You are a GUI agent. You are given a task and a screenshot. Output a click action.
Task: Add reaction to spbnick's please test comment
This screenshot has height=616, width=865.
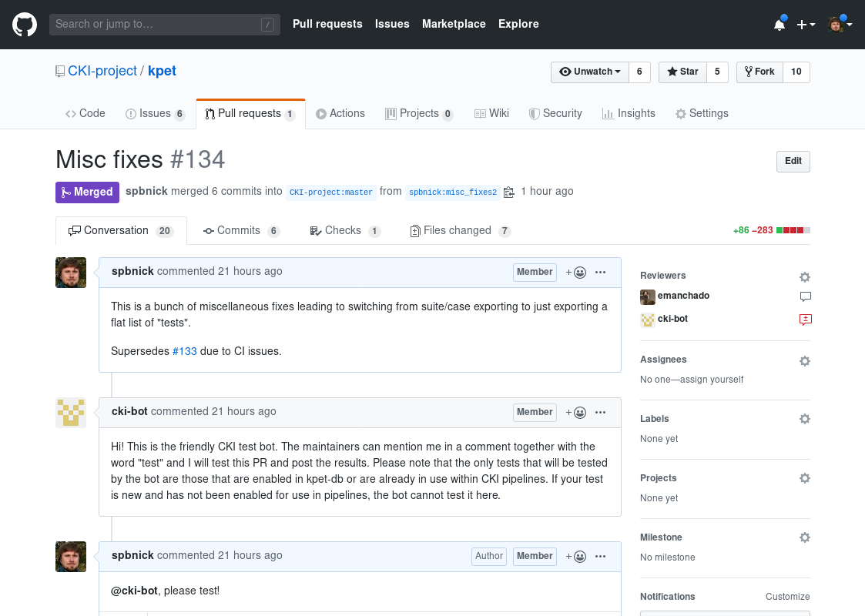tap(576, 557)
